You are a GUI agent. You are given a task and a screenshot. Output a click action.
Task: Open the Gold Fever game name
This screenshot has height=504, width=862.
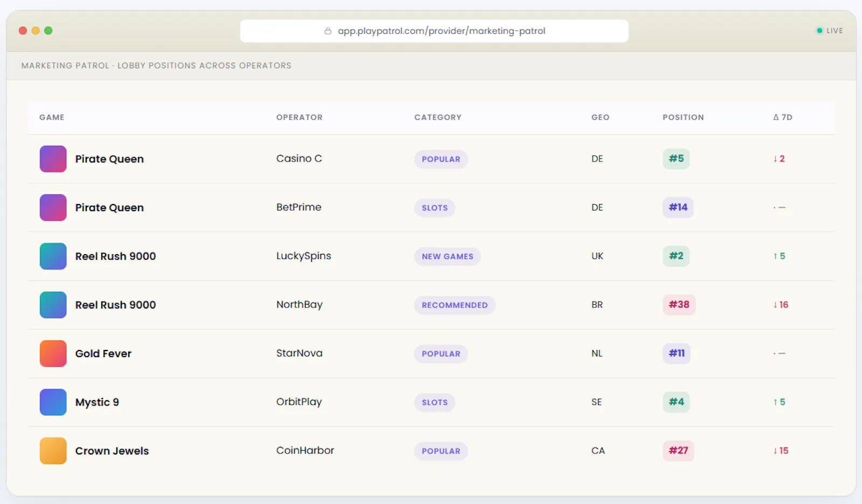point(103,354)
